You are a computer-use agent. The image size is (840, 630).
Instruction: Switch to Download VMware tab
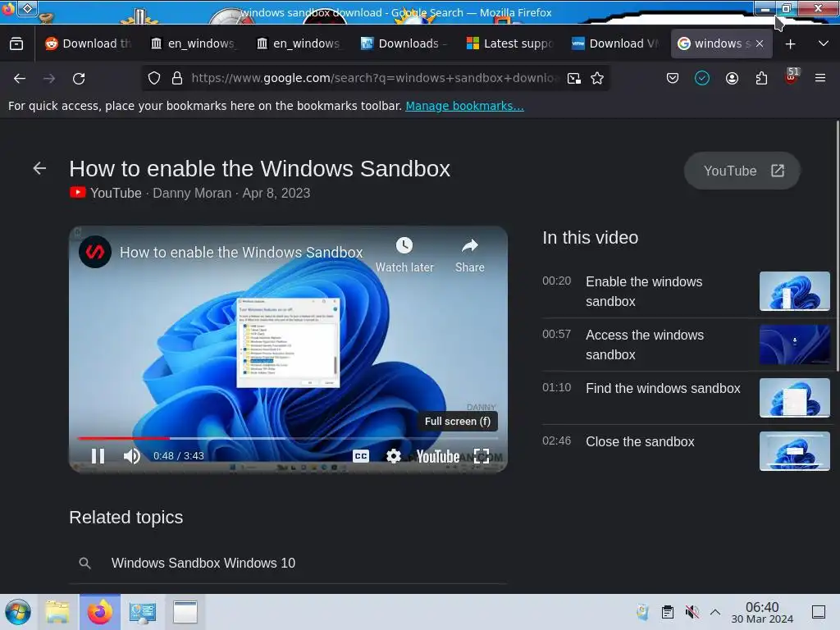point(614,44)
